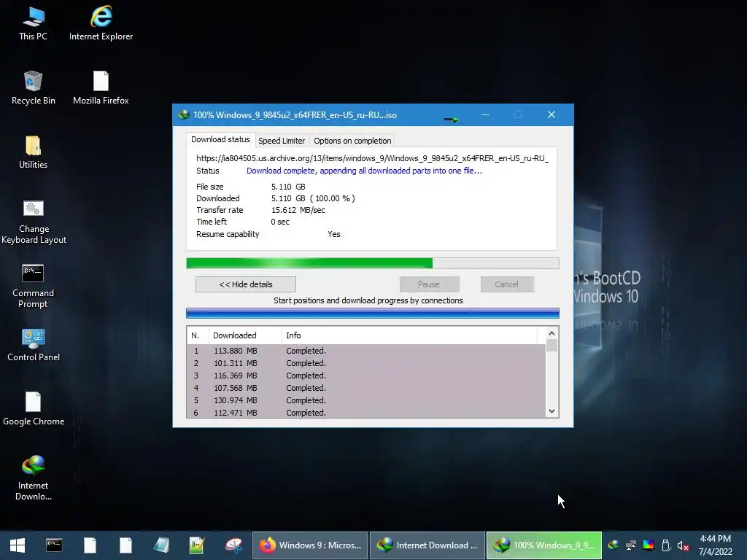Click the muted volume tray icon
The image size is (747, 560).
click(683, 545)
